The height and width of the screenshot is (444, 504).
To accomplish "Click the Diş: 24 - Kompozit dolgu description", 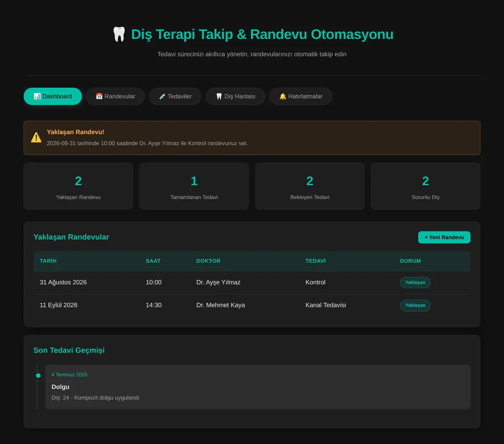I will click(95, 397).
